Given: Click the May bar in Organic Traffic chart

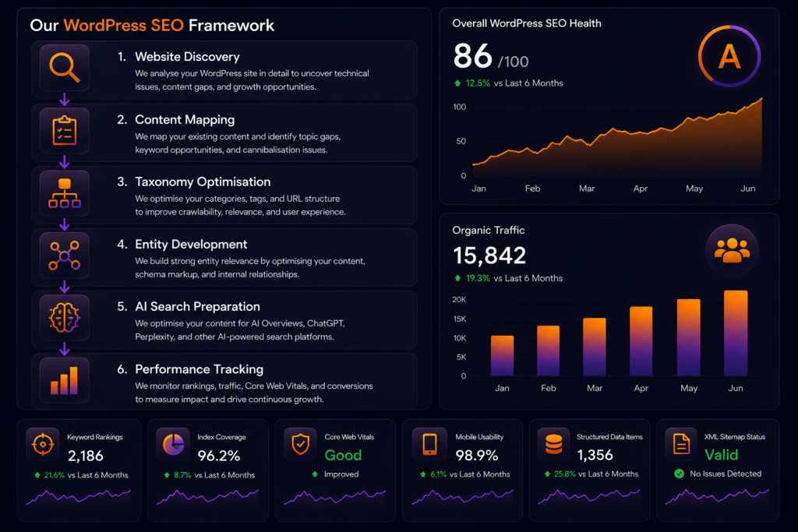Looking at the screenshot, I should click(689, 337).
